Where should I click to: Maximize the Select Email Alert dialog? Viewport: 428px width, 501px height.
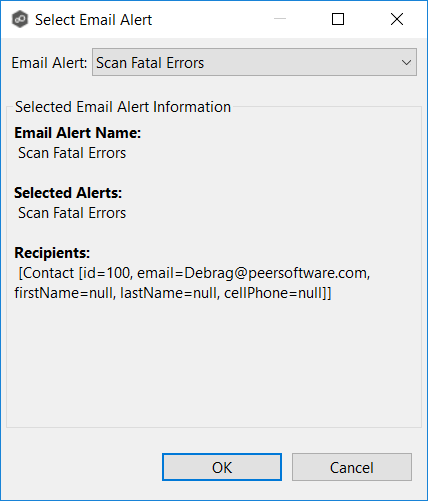(x=338, y=19)
